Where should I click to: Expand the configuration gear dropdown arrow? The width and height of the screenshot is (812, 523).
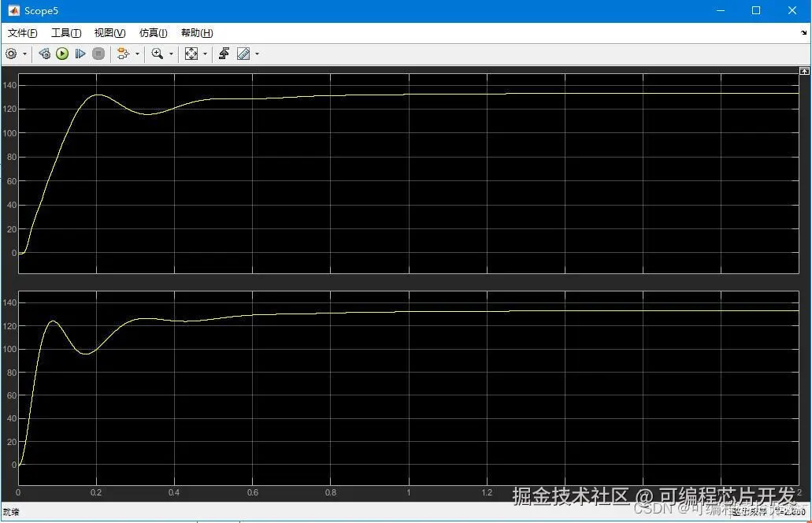coord(24,54)
